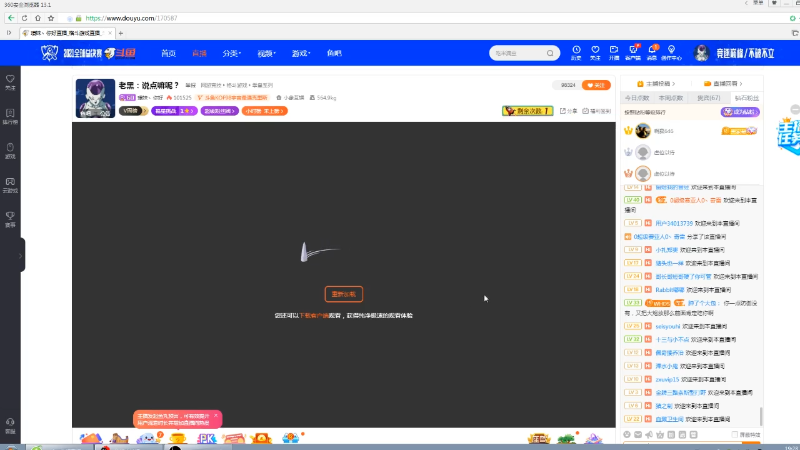800x450 pixels.
Task: Switch to 钻石粉丝 tab
Action: [746, 98]
